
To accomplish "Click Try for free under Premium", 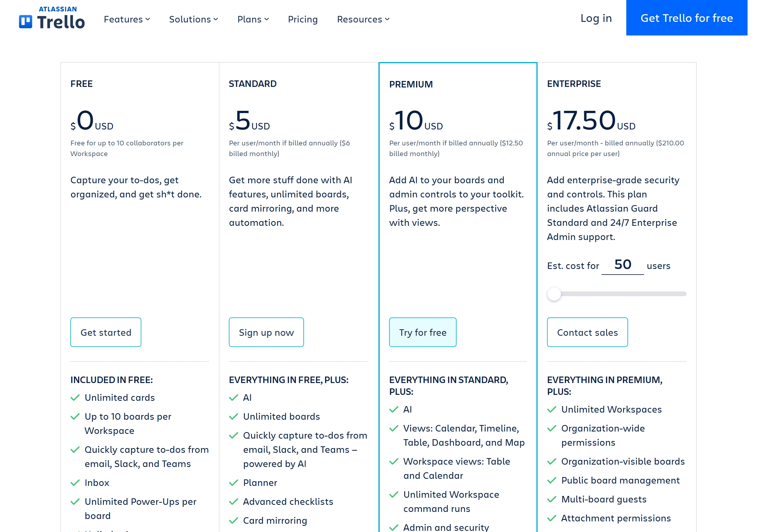I will click(x=423, y=332).
